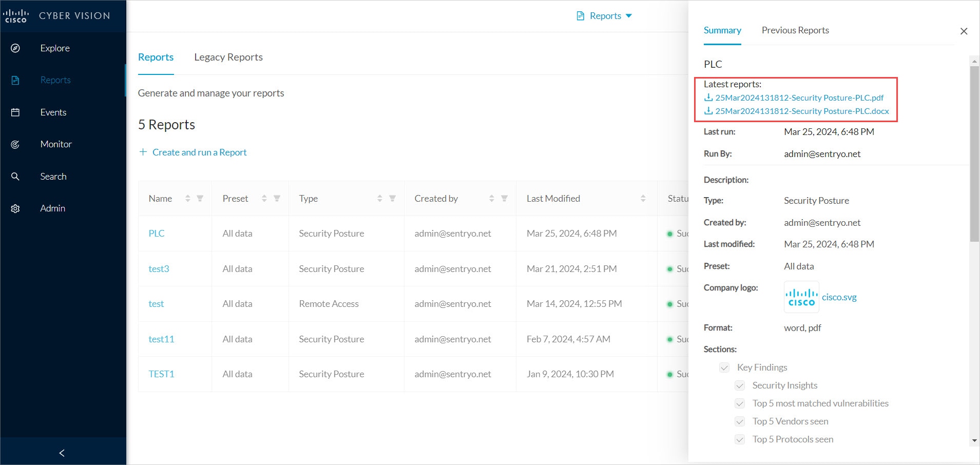Click the filter icon in Type column

pos(392,199)
